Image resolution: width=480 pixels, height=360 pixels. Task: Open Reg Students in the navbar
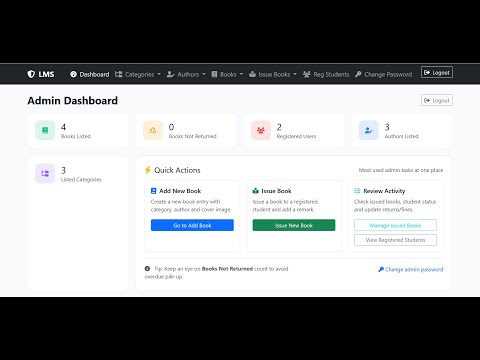coord(326,74)
